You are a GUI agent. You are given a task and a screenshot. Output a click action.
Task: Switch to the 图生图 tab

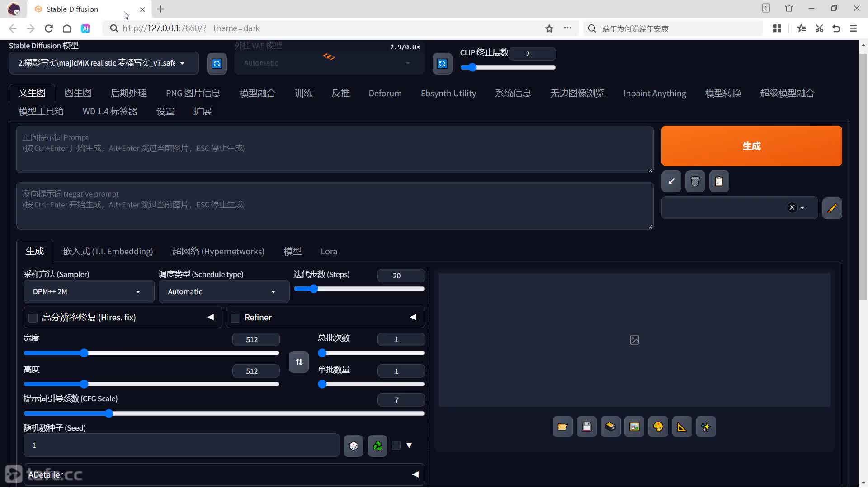(78, 93)
